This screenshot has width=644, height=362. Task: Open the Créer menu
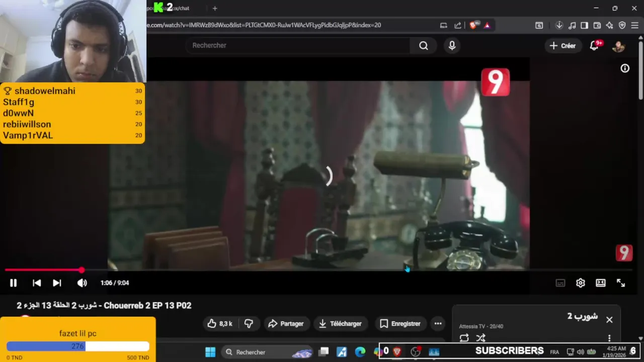[x=562, y=46]
